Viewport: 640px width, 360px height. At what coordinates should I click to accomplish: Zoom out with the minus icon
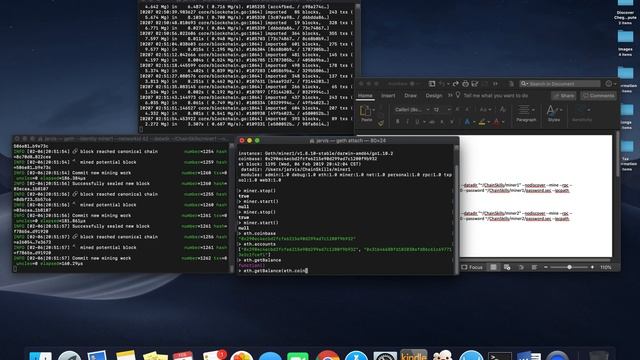coord(546,267)
